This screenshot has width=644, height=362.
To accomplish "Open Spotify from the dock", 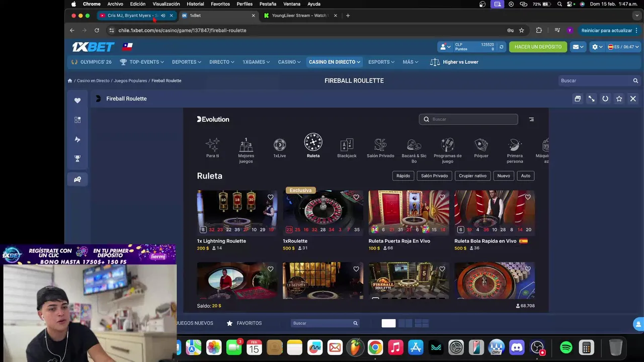I will click(x=566, y=347).
